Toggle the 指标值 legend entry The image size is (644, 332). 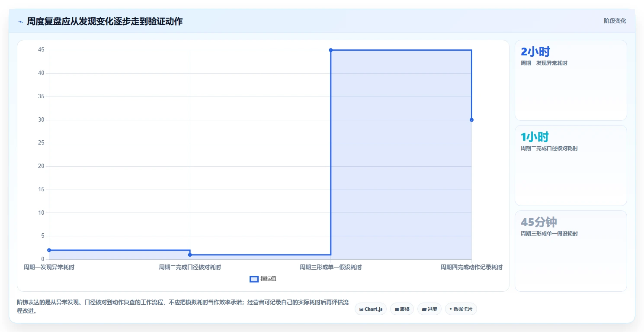point(263,279)
